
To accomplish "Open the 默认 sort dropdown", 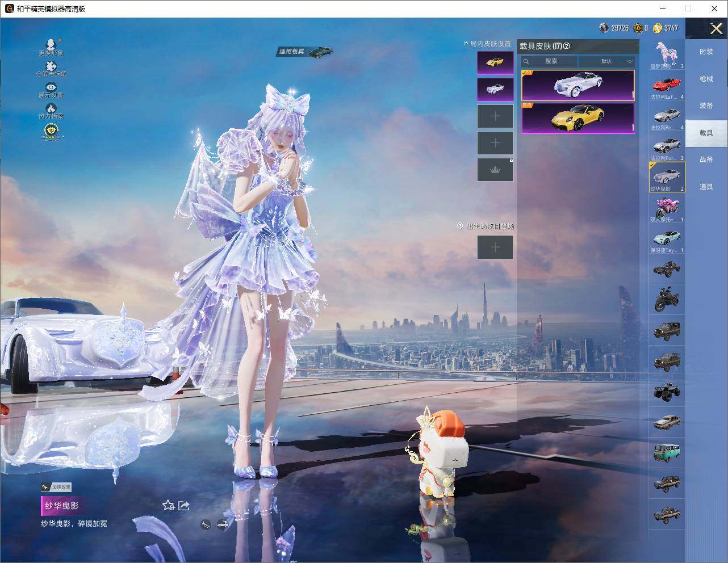I will click(x=606, y=61).
